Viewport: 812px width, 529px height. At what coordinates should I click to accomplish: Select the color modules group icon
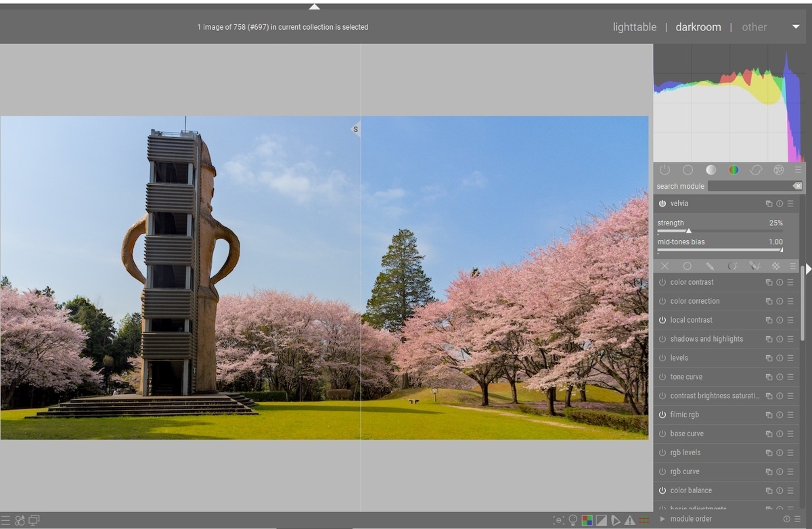click(734, 170)
